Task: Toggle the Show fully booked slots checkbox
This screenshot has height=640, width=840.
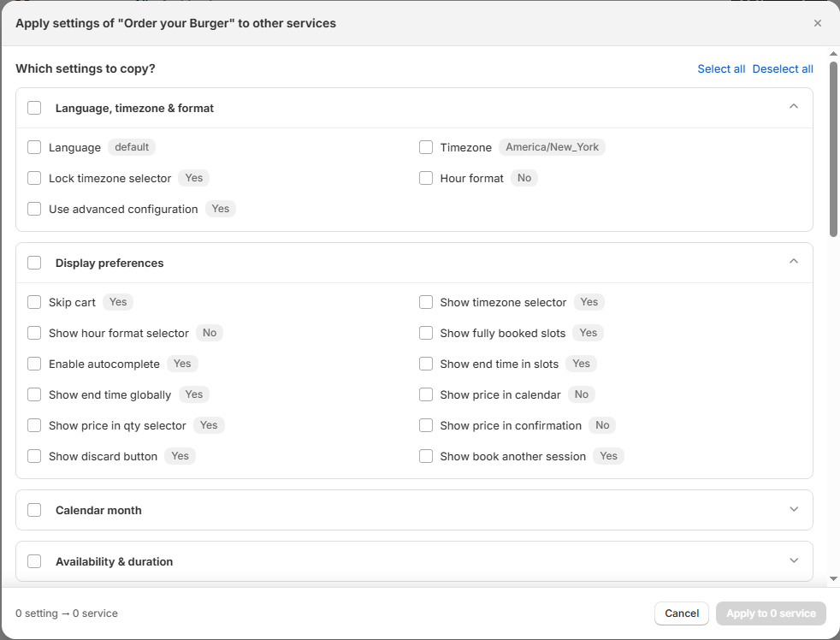Action: [x=426, y=333]
